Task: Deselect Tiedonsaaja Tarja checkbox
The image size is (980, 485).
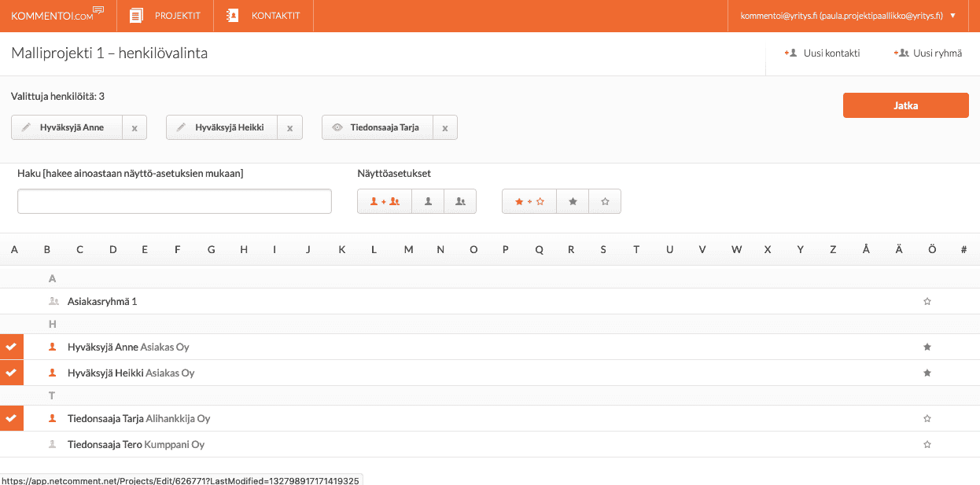Action: [x=11, y=418]
